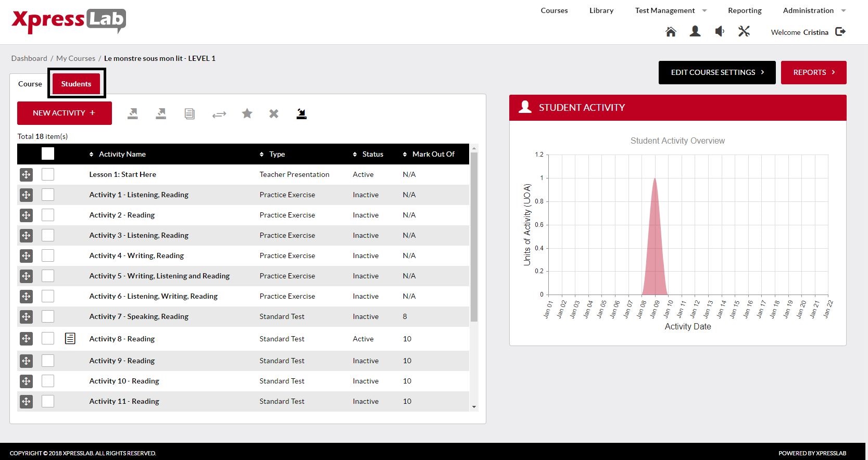
Task: Go to the home icon
Action: (x=671, y=32)
